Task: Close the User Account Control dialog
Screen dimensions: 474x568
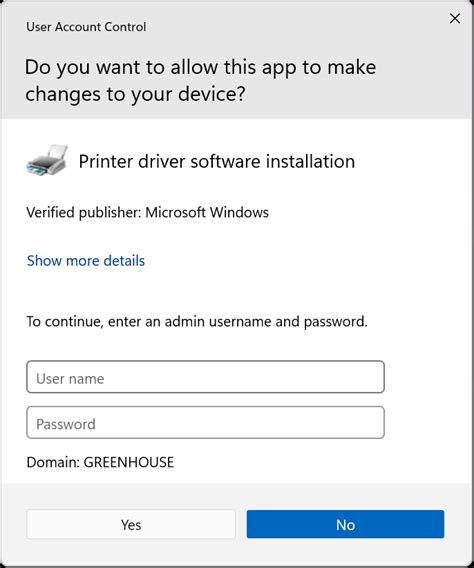Action: click(x=455, y=18)
